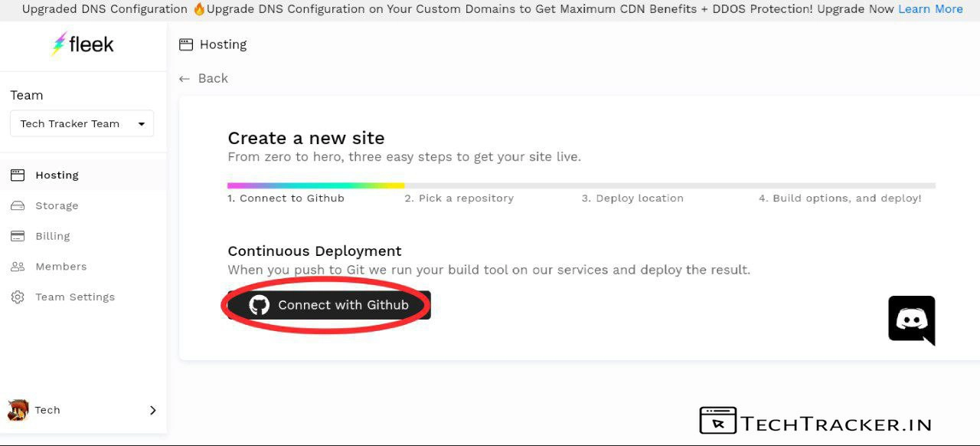The image size is (980, 446).
Task: Open the Discord chat icon
Action: [x=911, y=320]
